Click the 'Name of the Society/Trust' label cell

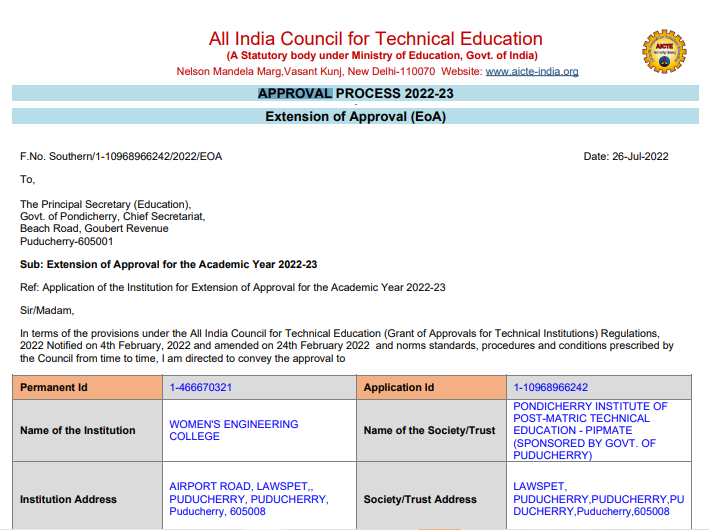[431, 431]
